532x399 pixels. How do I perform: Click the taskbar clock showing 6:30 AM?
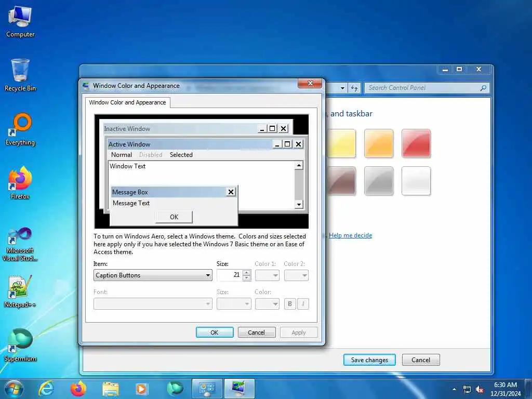[506, 389]
